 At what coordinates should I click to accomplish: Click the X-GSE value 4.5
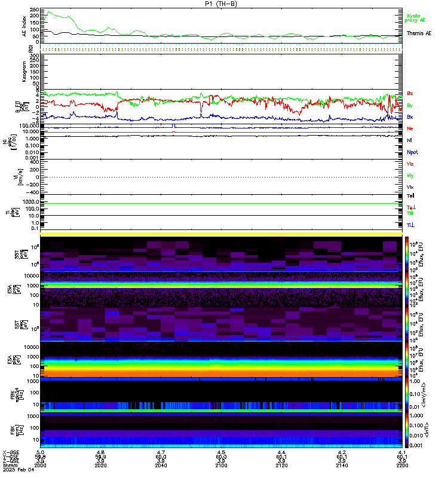click(221, 452)
